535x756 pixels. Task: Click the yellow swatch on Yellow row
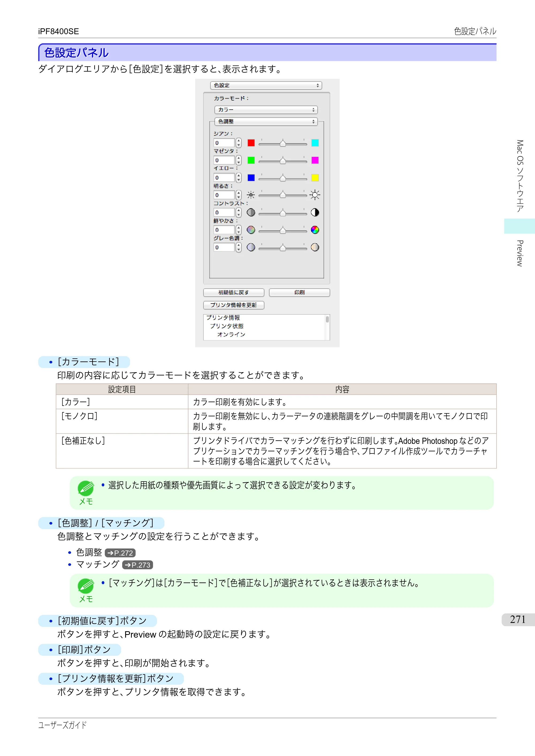click(x=315, y=178)
